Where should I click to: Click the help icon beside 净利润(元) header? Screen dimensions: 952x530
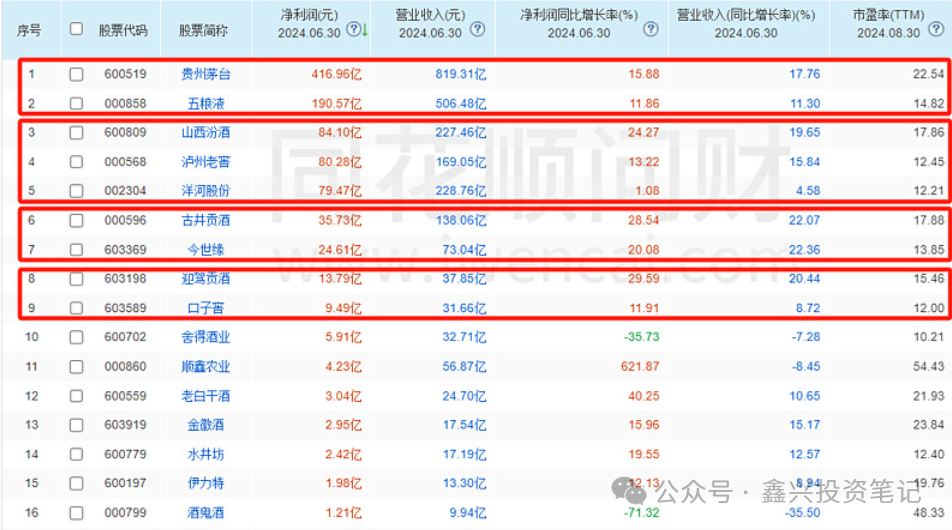pos(353,29)
